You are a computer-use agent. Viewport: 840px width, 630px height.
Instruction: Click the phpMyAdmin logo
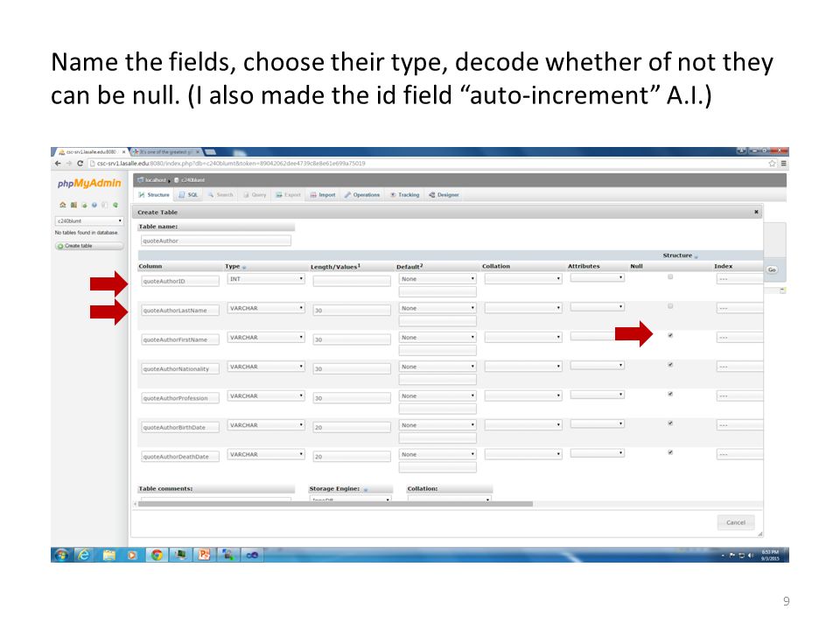pos(89,183)
